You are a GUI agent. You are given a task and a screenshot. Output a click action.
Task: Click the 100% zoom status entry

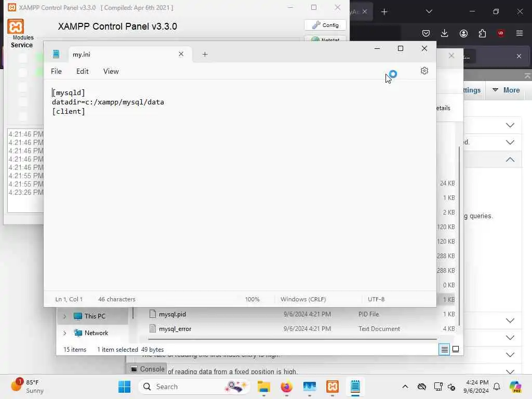click(252, 299)
